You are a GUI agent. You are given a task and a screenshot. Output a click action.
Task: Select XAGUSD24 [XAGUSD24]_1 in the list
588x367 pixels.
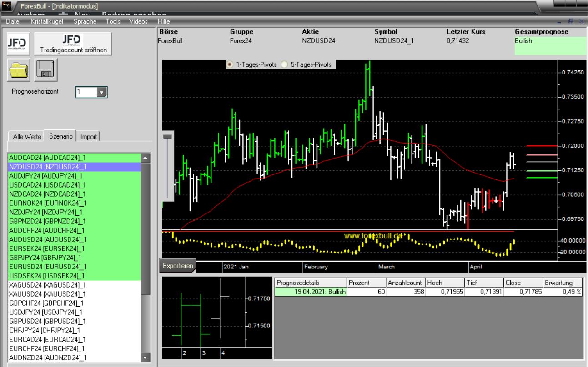[75, 285]
